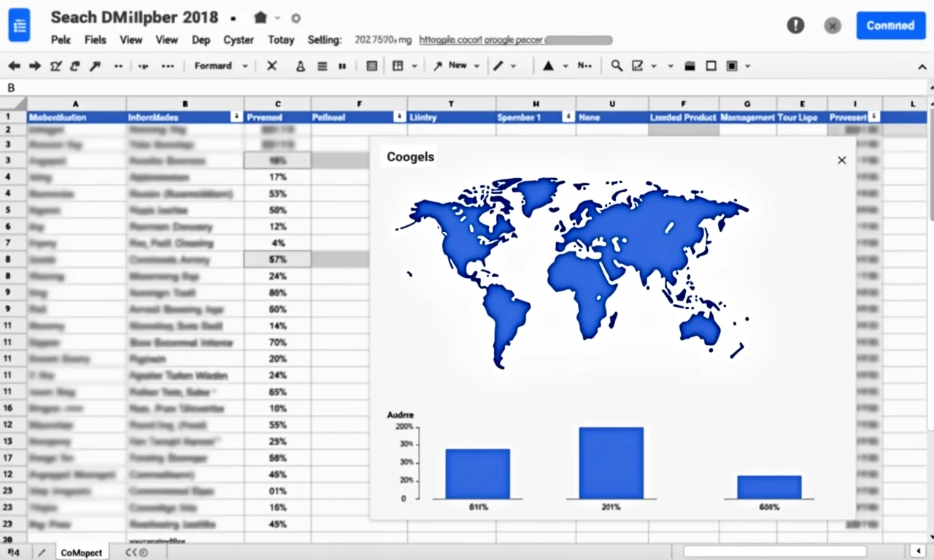The width and height of the screenshot is (934, 560).
Task: Click the borders grid icon in toolbar
Action: pyautogui.click(x=398, y=66)
